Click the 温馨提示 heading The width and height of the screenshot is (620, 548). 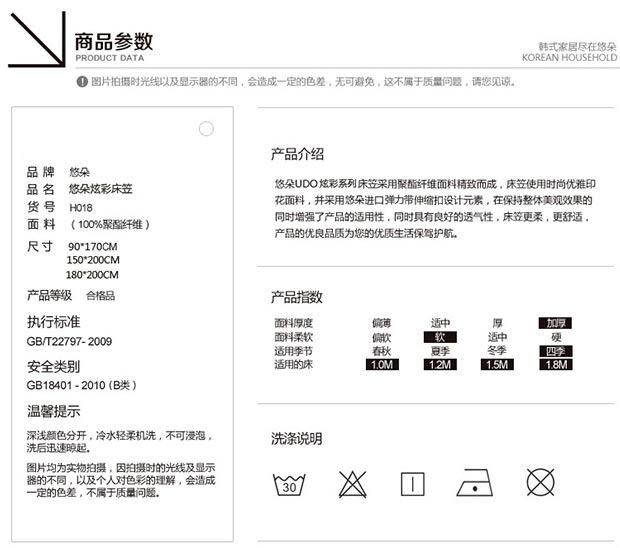click(53, 411)
